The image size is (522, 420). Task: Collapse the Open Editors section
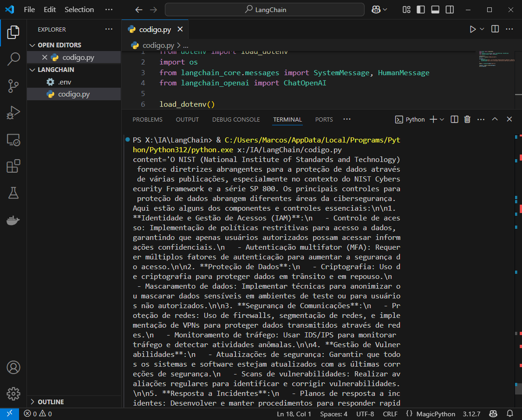coord(33,45)
